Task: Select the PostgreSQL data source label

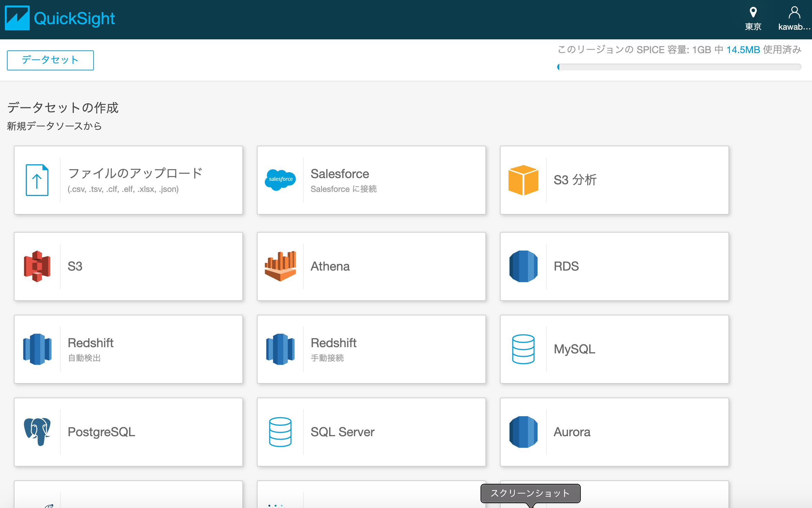Action: 101,432
